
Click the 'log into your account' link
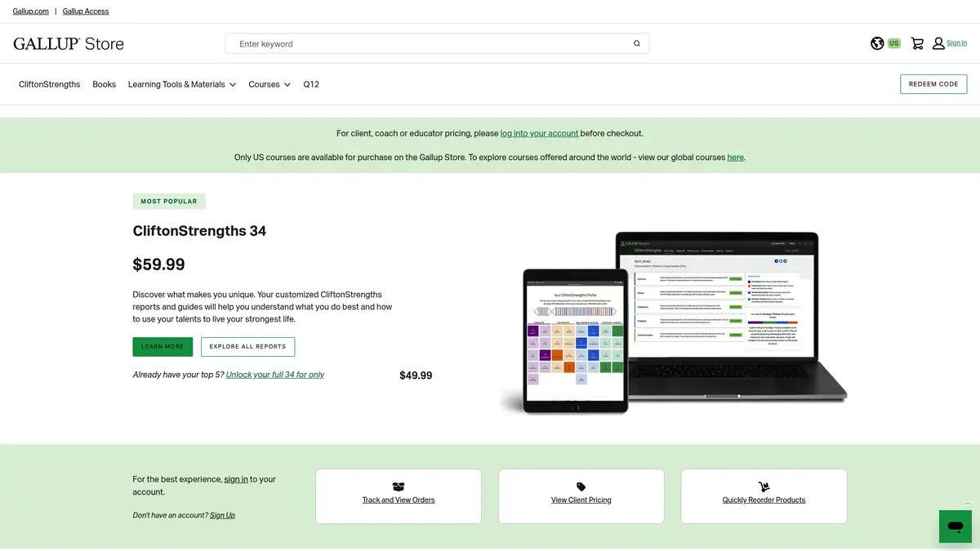539,133
